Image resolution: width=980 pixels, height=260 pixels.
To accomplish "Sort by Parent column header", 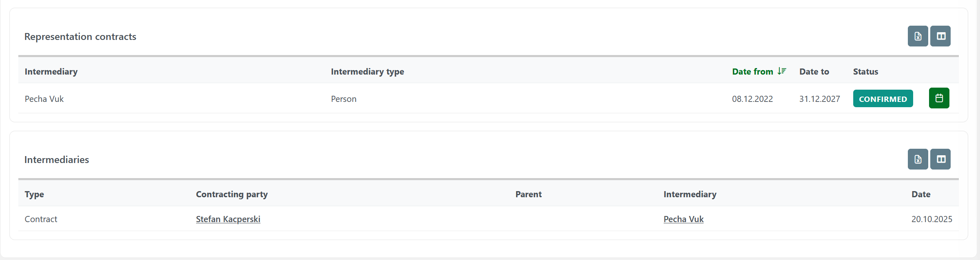I will [x=528, y=194].
